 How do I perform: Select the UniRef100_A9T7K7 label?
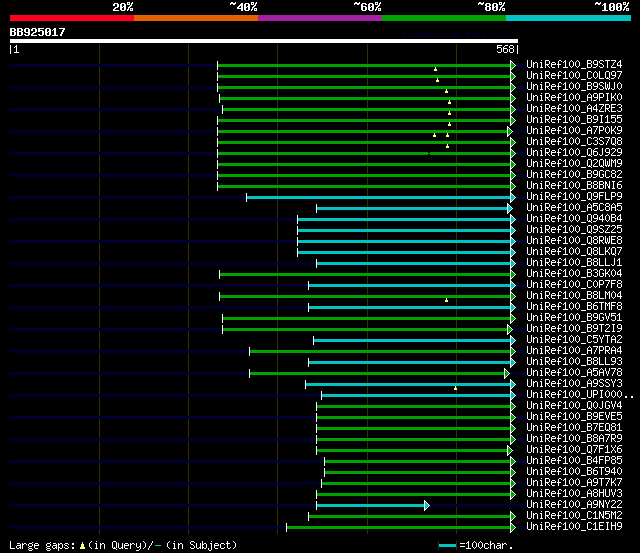click(574, 483)
